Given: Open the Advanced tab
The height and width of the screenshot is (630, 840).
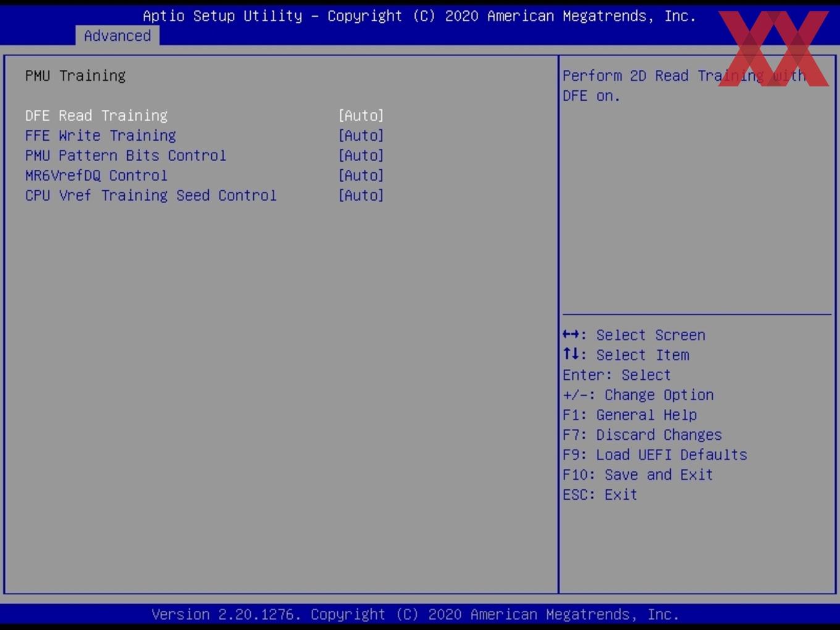Looking at the screenshot, I should pos(117,36).
